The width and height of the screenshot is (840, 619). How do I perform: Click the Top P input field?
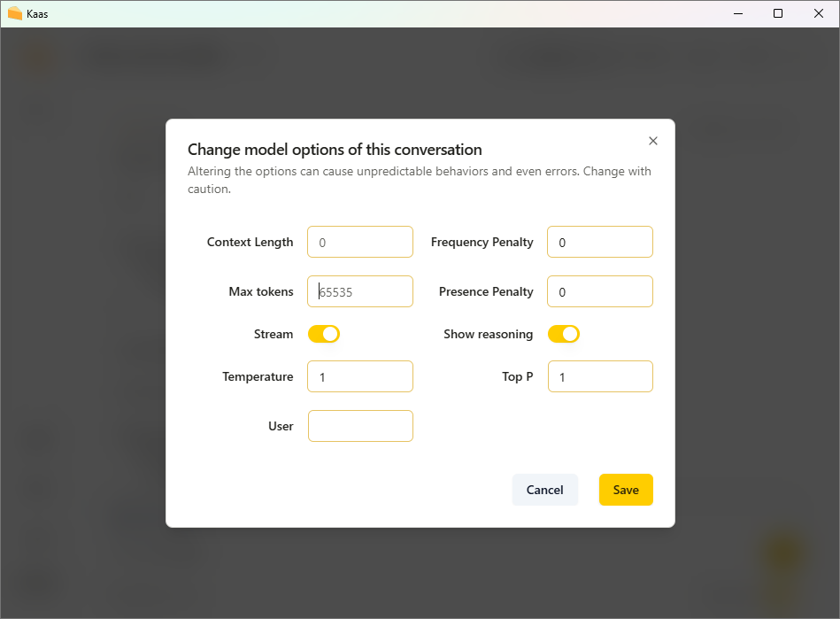pos(600,376)
